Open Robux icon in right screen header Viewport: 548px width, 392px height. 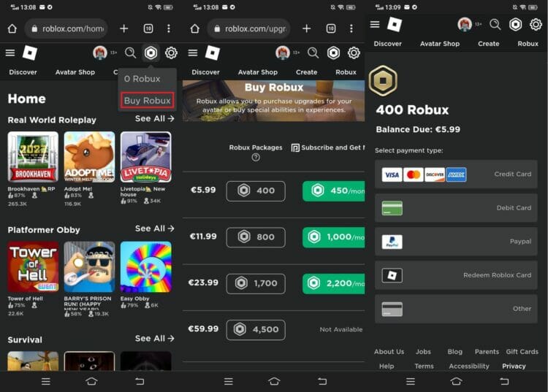click(516, 24)
